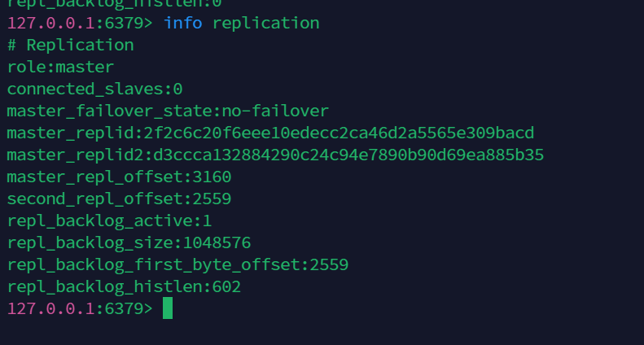Click the 'role:master' output line

pyautogui.click(x=60, y=67)
